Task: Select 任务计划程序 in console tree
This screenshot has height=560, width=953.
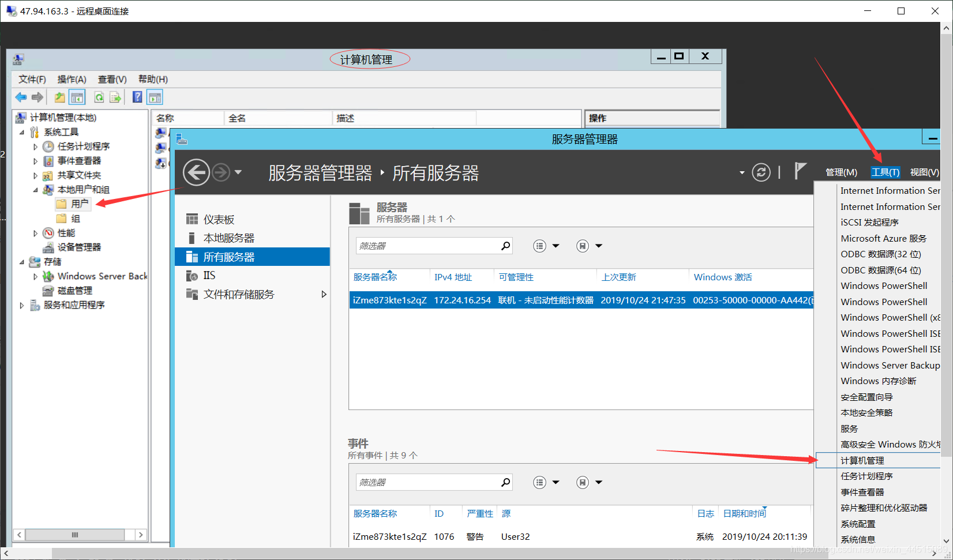Action: [x=84, y=146]
